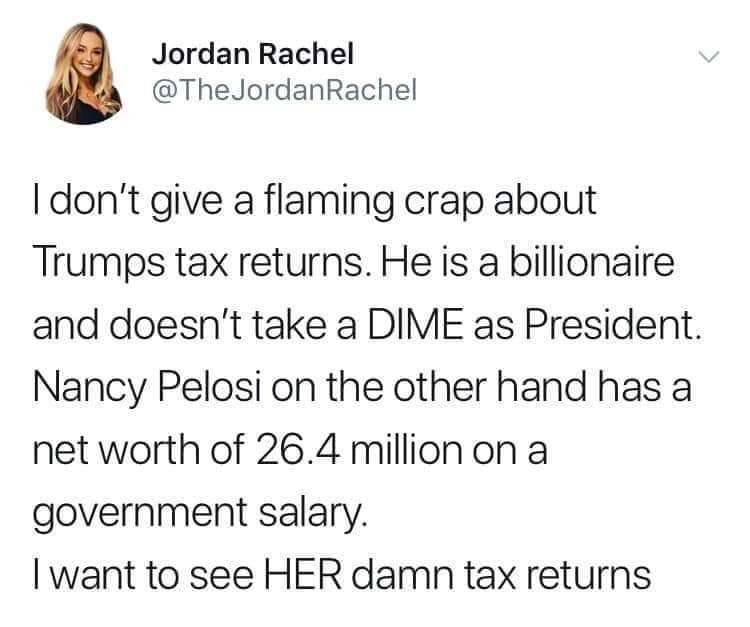
Task: Click the name 'Nancy Pelosi' in the tweet
Action: pyautogui.click(x=147, y=389)
